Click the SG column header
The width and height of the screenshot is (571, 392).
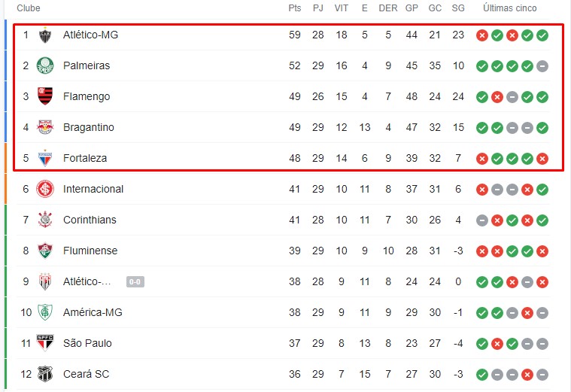[x=458, y=8]
